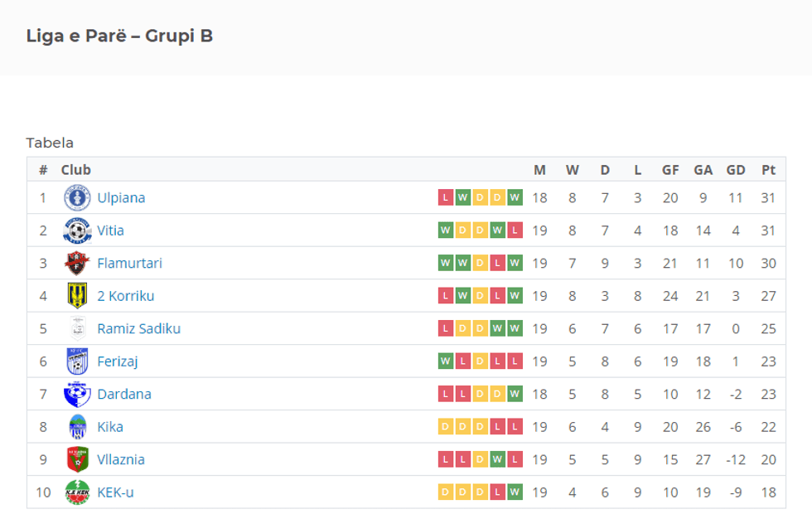The image size is (812, 519).
Task: Click the Vllaznia club badge
Action: [77, 459]
